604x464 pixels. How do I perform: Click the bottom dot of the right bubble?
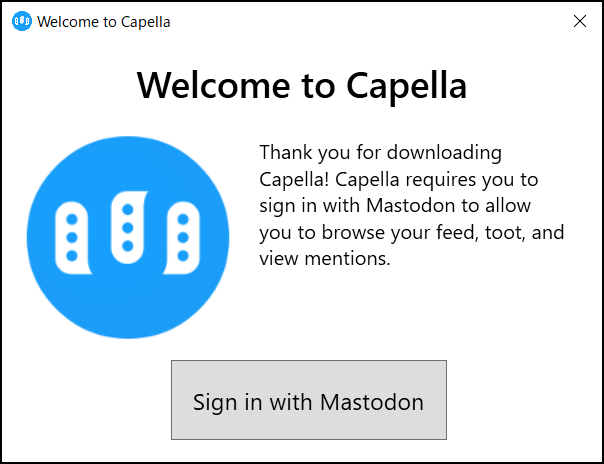[183, 256]
